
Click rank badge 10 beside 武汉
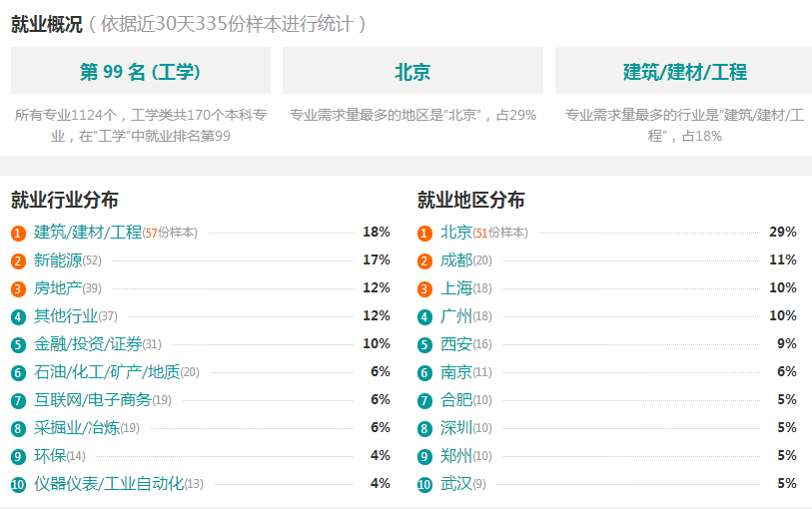pos(424,485)
